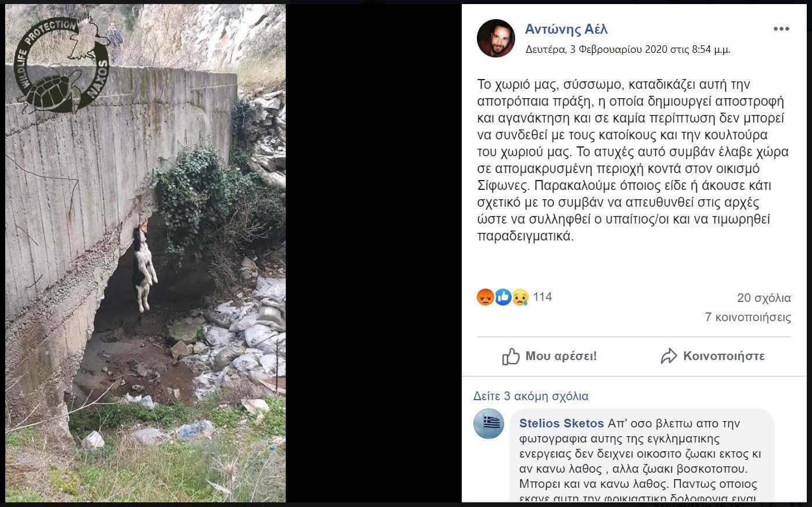The image size is (812, 507).
Task: Open the 7 κοινοποιήσεις shares list
Action: tap(748, 317)
